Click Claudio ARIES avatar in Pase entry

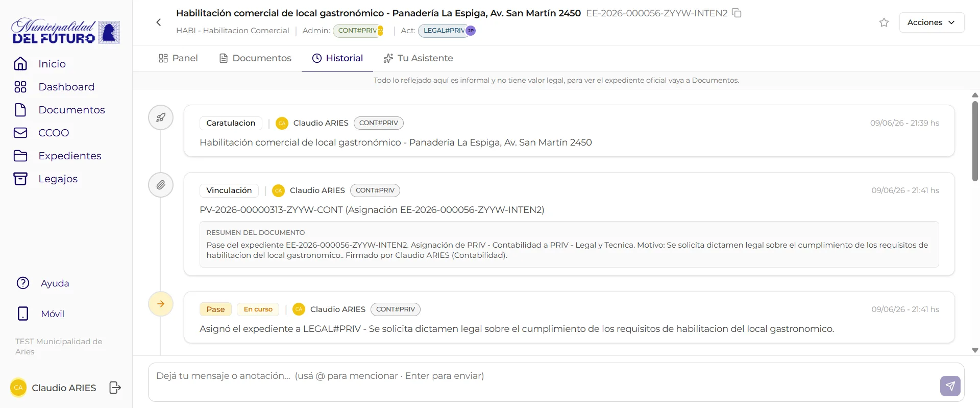click(299, 309)
